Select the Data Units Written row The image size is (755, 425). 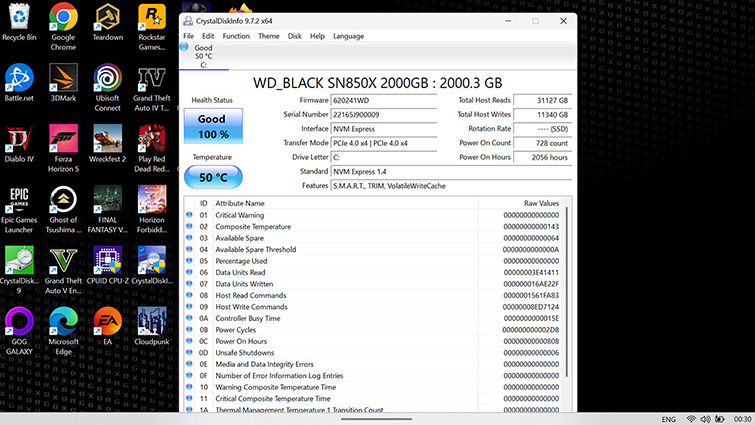[374, 284]
